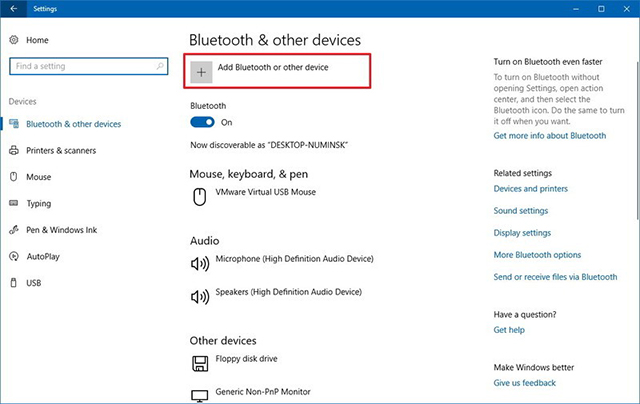Click the AutoPlay icon in sidebar

tap(14, 256)
